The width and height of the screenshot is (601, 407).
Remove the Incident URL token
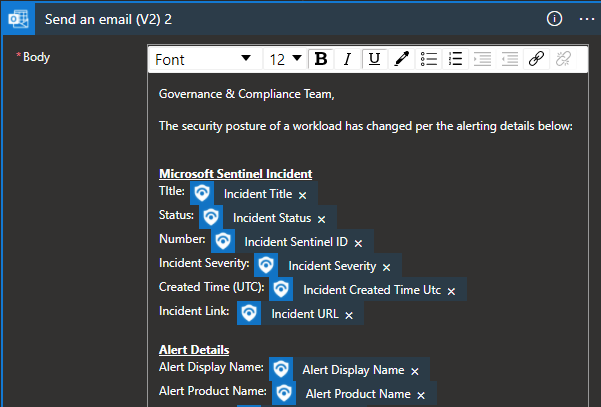pos(349,315)
